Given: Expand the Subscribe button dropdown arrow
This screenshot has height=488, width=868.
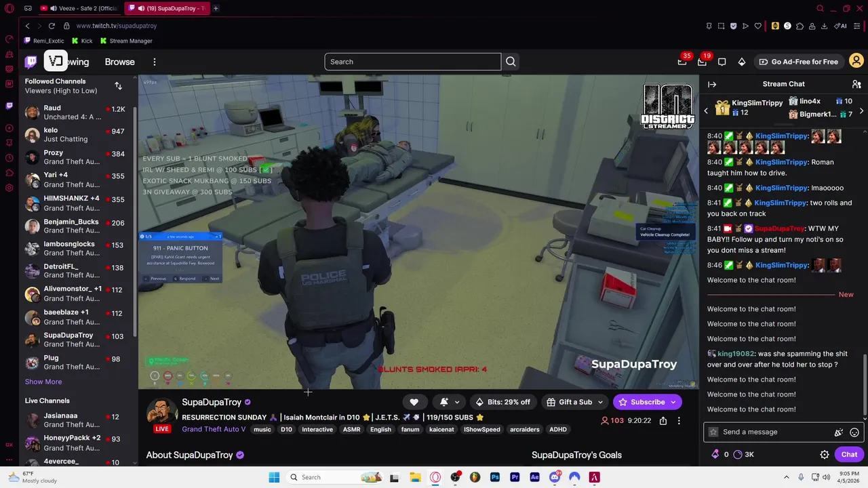Looking at the screenshot, I should point(673,402).
